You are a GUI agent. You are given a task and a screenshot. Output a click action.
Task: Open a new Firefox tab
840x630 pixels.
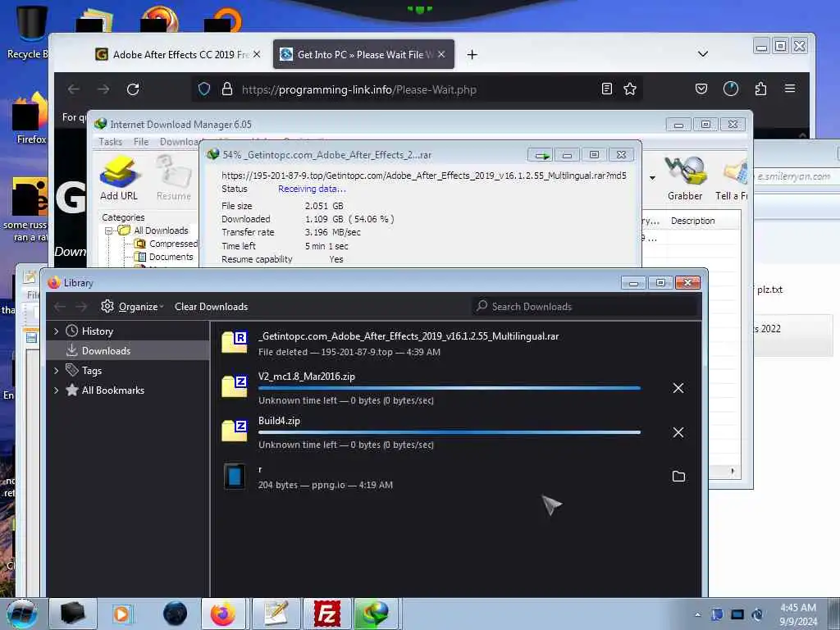tap(472, 55)
